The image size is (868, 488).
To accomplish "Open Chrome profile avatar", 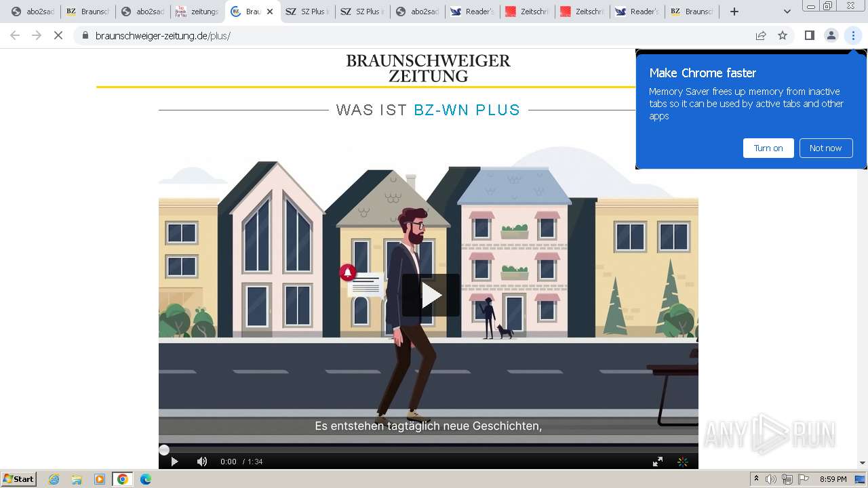I will tap(831, 35).
